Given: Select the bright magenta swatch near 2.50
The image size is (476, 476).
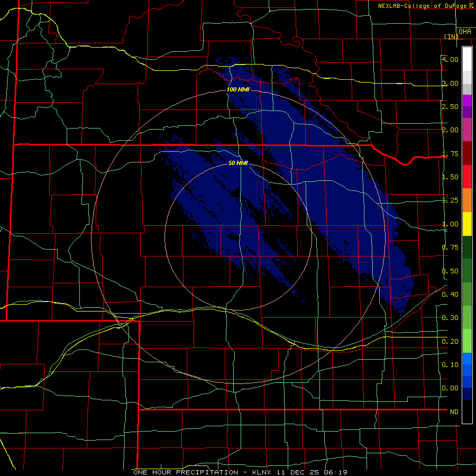Looking at the screenshot, I should (x=467, y=100).
